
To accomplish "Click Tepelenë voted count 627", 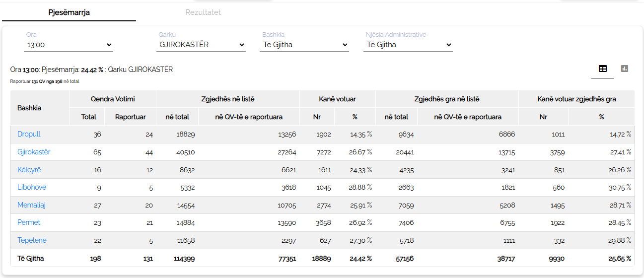I will (x=325, y=241).
